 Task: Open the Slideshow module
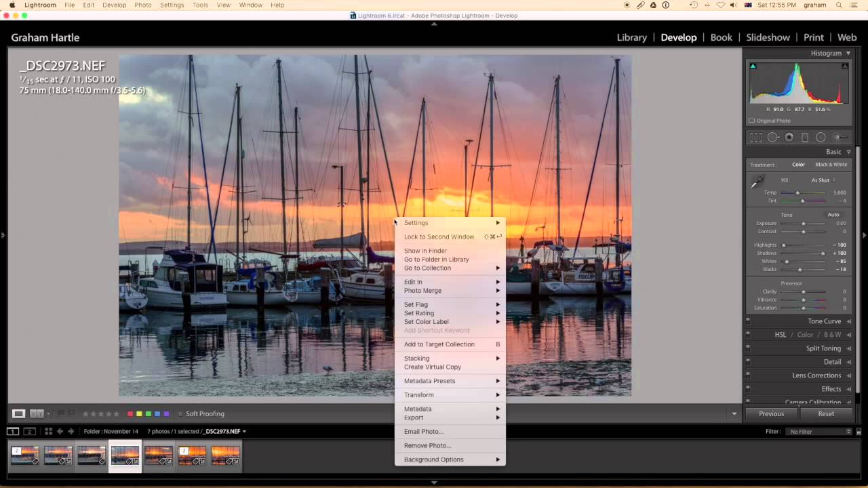[x=768, y=37]
